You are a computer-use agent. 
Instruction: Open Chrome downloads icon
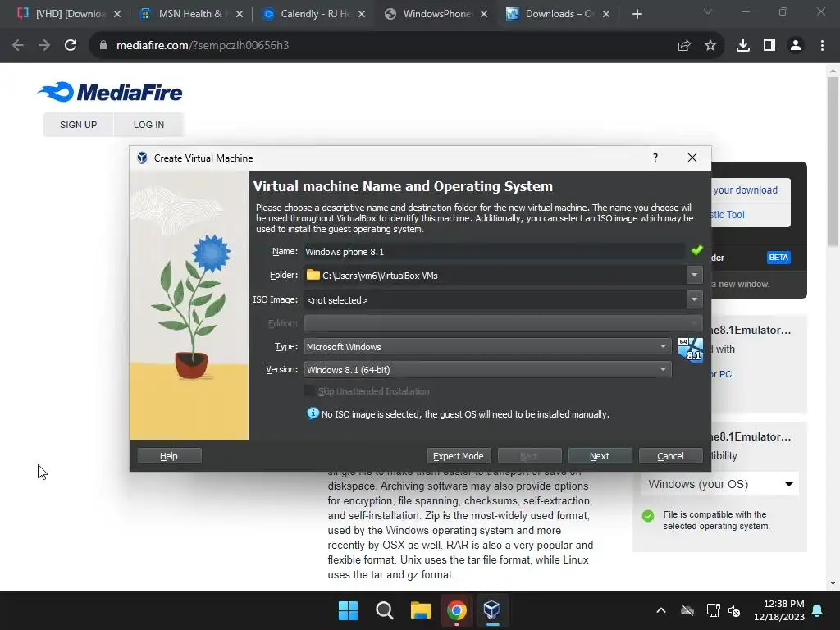(743, 46)
